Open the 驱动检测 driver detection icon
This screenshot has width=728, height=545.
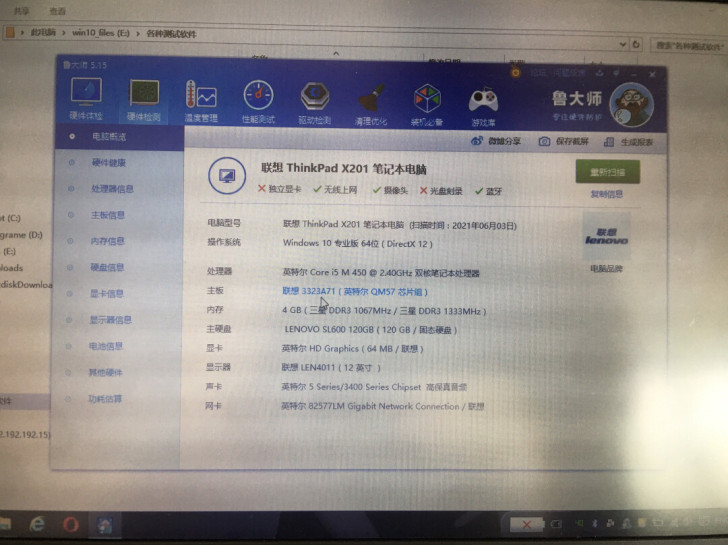pos(315,104)
